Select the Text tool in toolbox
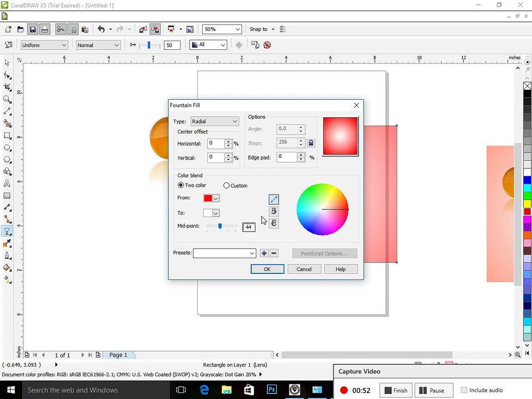 (7, 183)
